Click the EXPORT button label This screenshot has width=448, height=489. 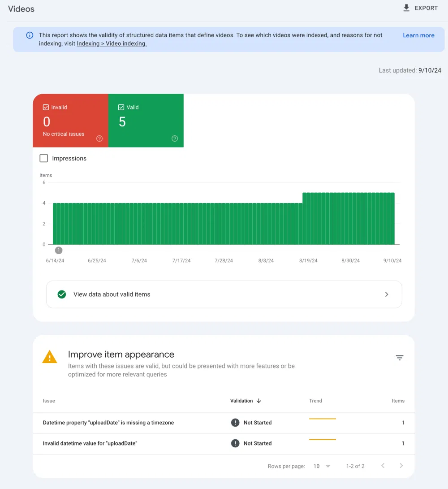coord(426,8)
